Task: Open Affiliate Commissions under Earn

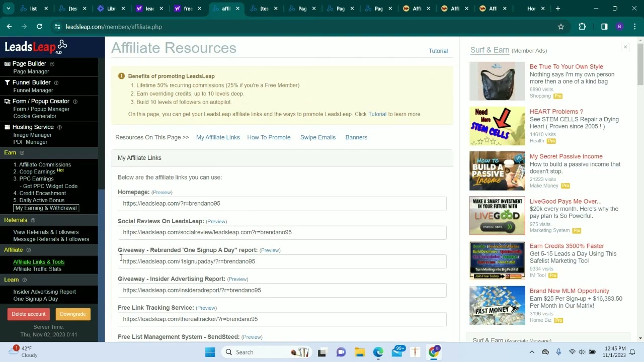Action: (45, 165)
